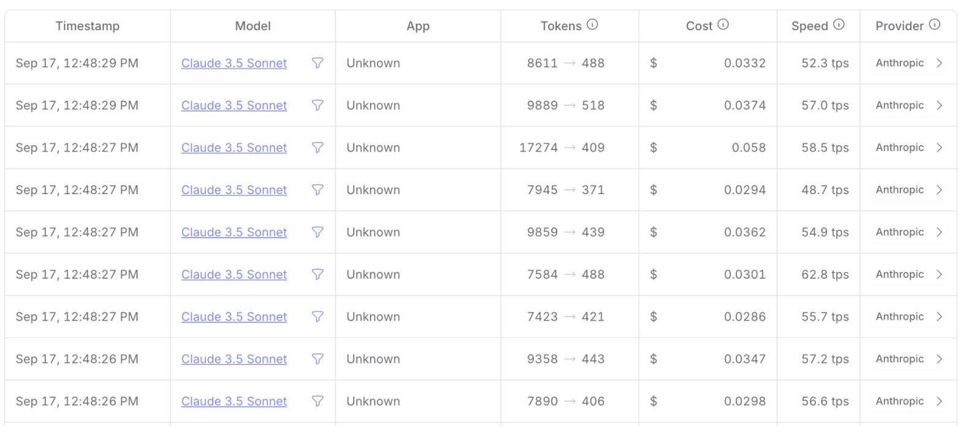The width and height of the screenshot is (980, 426).
Task: Click the Timestamp column header
Action: click(x=88, y=26)
